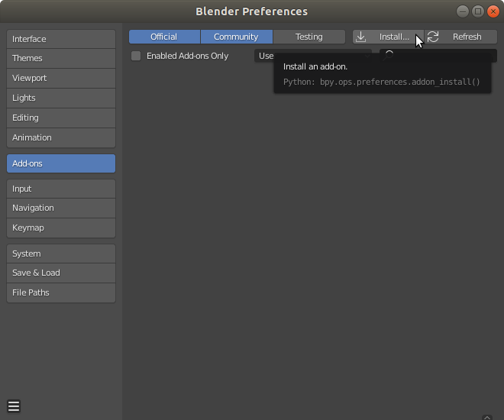This screenshot has height=420, width=504.
Task: Open the Animation preferences section
Action: (x=61, y=137)
